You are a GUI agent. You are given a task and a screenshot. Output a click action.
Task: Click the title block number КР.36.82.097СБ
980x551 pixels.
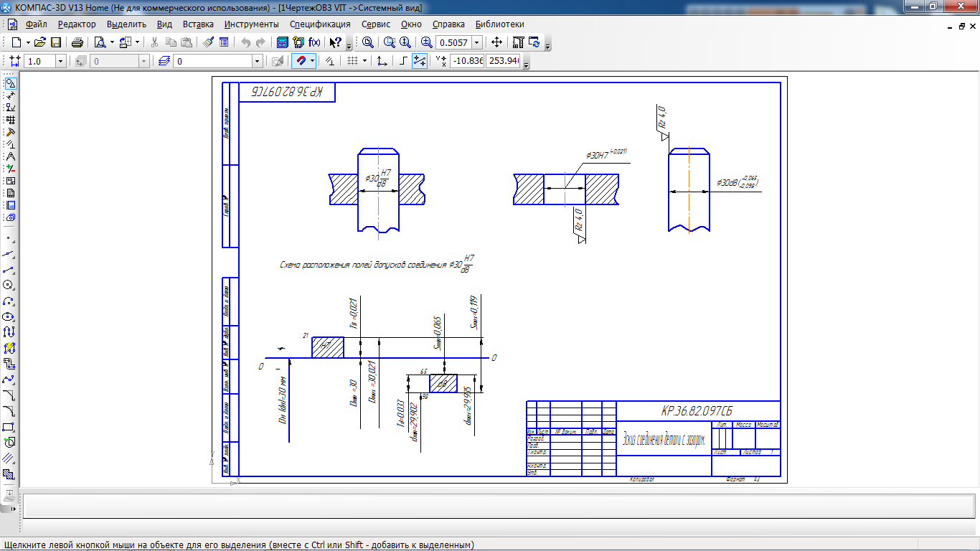pyautogui.click(x=697, y=411)
